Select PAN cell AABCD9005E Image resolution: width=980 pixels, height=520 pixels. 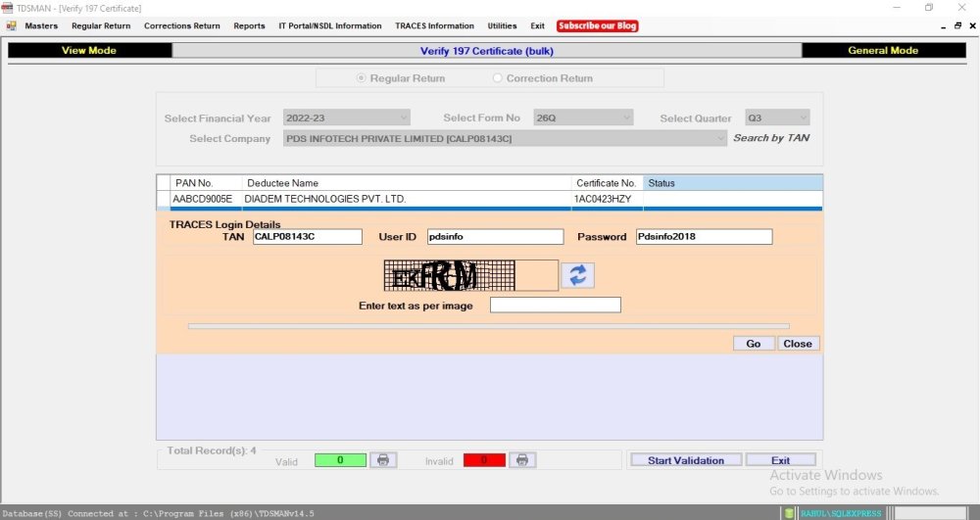click(x=206, y=199)
